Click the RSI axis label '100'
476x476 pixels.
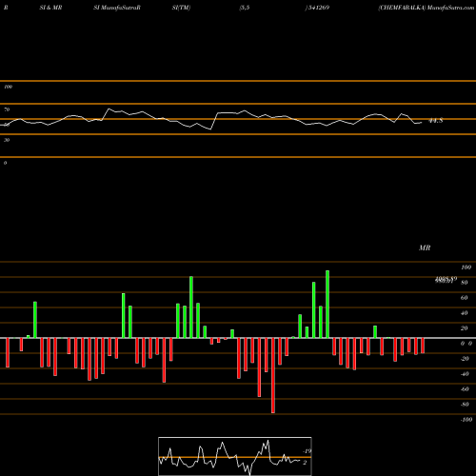click(x=8, y=87)
